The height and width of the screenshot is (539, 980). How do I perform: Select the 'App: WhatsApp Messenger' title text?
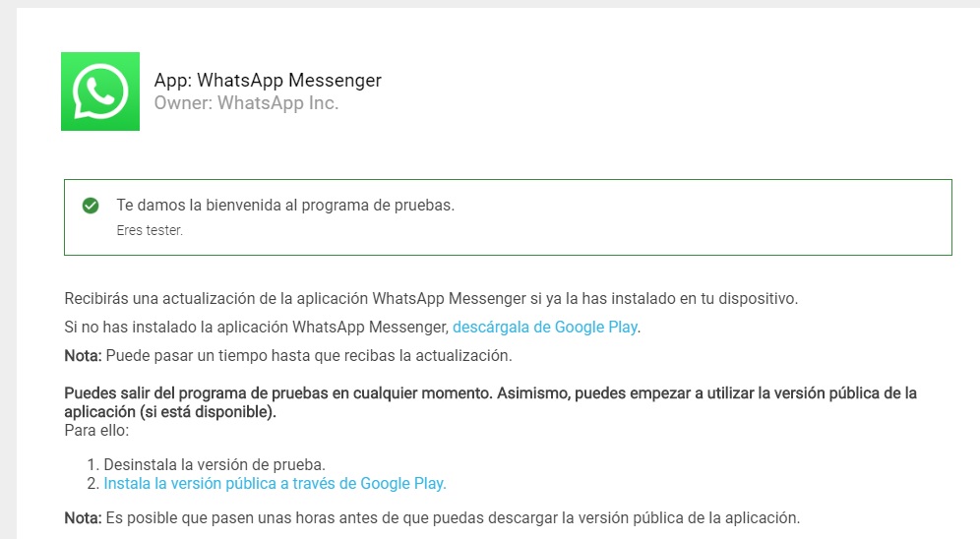point(268,80)
